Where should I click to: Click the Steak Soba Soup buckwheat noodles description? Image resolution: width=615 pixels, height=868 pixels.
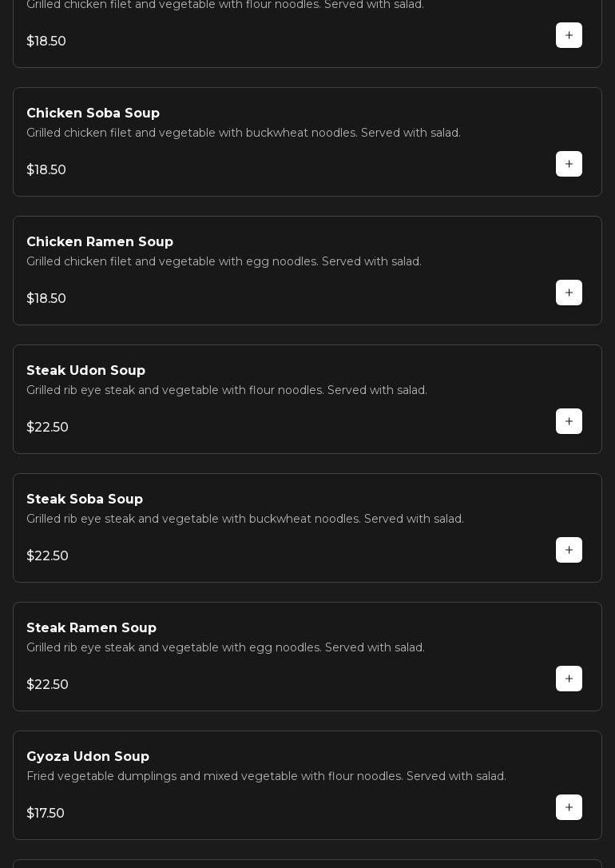pos(245,519)
